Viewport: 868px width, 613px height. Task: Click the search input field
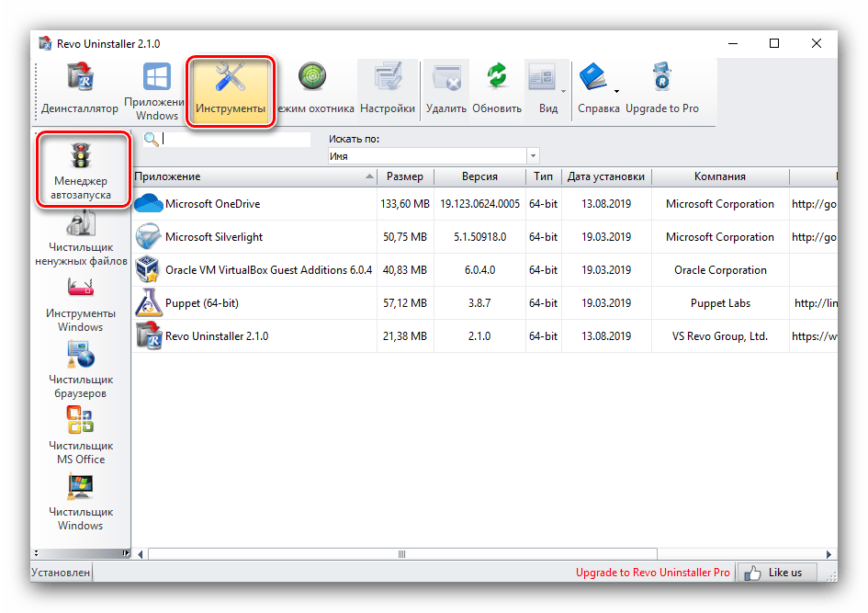236,140
